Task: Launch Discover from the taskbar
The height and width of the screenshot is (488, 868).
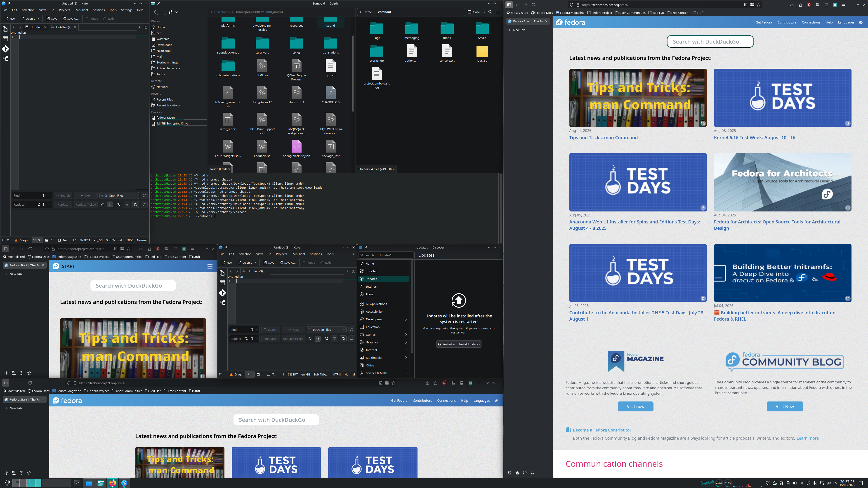Action: click(89, 483)
